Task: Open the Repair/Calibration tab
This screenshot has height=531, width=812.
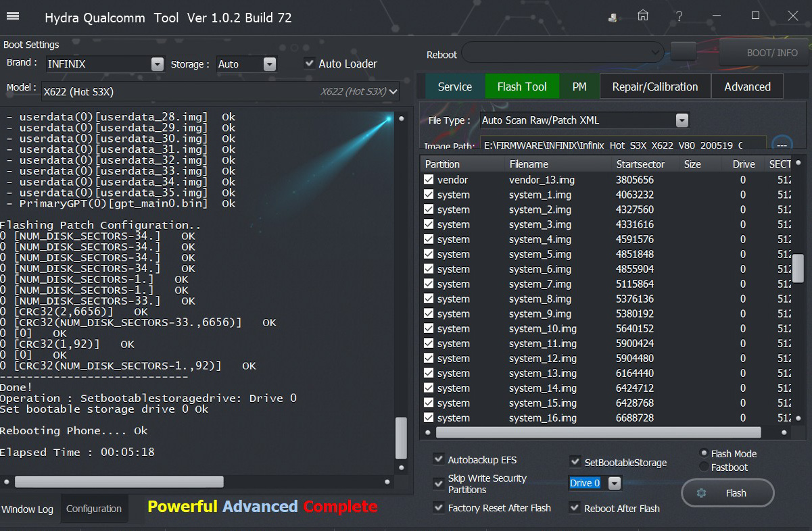Action: [x=654, y=86]
